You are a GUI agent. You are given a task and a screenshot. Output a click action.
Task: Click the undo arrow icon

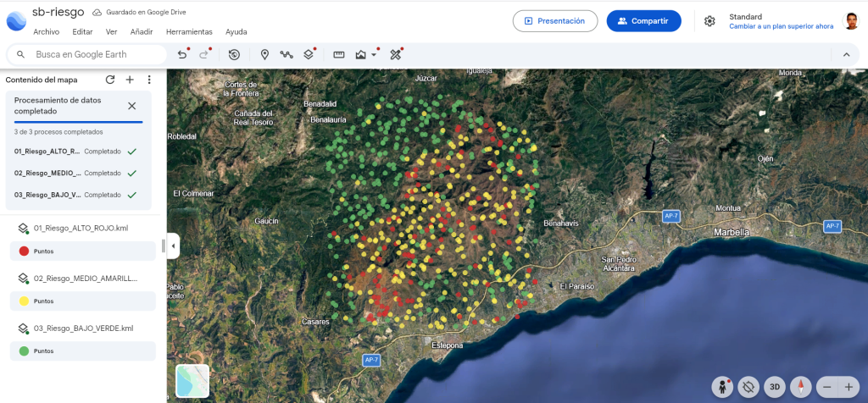(x=181, y=55)
